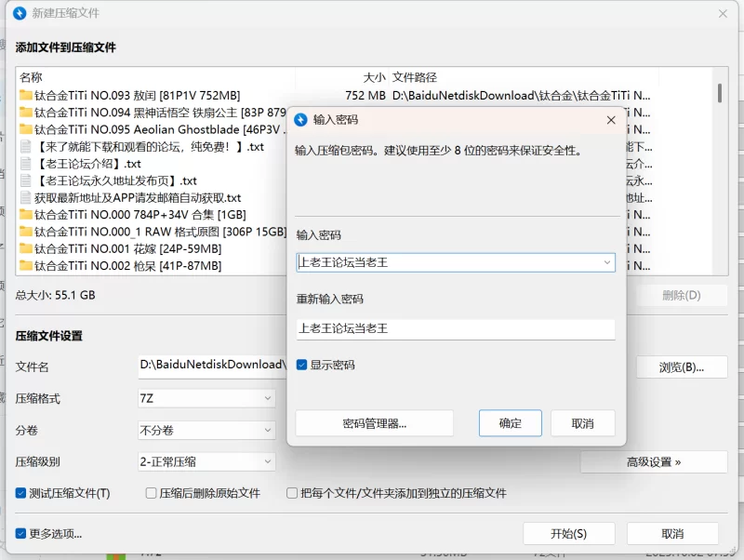Open 密码管理器...
The width and height of the screenshot is (744, 560).
tap(375, 423)
